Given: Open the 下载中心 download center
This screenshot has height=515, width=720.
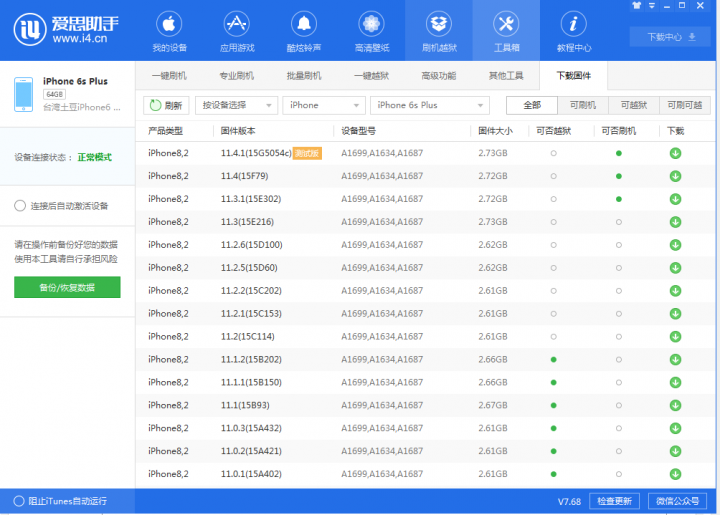Looking at the screenshot, I should (x=671, y=37).
